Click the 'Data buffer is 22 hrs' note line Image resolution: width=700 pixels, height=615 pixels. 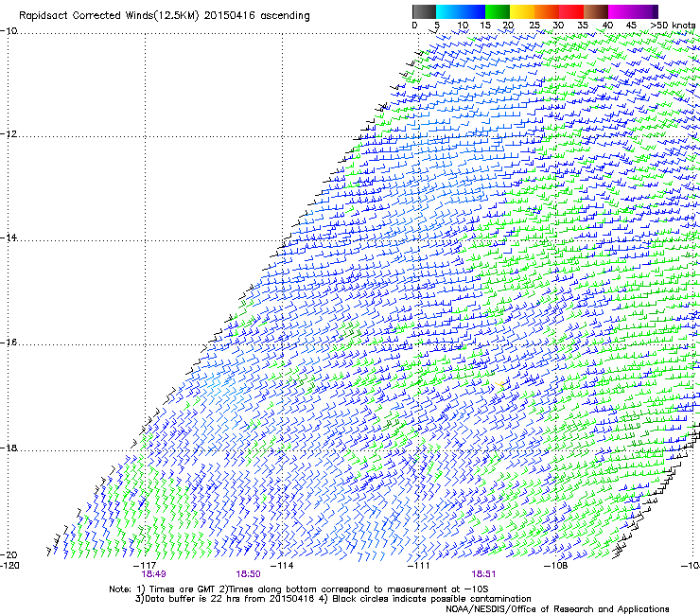pyautogui.click(x=333, y=599)
